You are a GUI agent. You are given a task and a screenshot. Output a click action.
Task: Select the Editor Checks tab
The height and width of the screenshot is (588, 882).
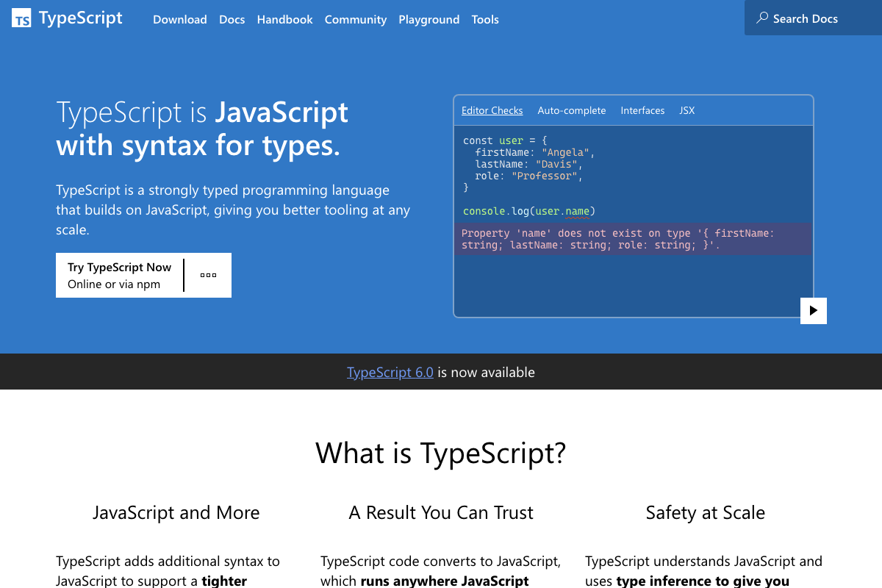click(492, 110)
